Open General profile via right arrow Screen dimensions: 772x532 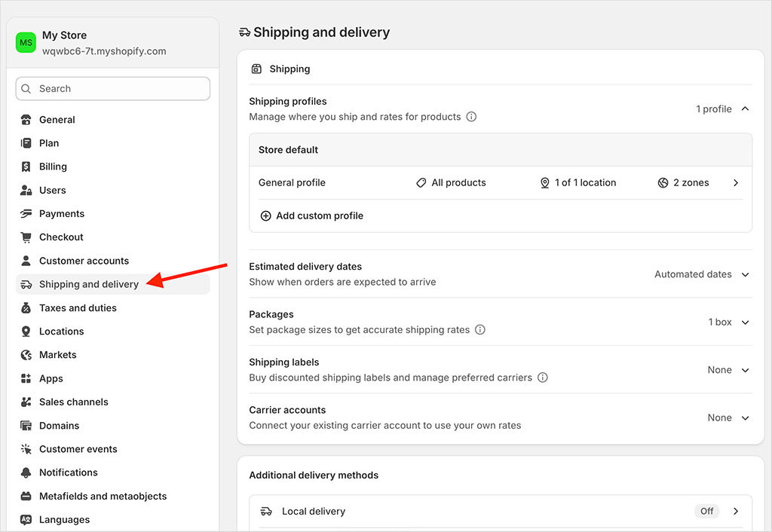pyautogui.click(x=736, y=182)
